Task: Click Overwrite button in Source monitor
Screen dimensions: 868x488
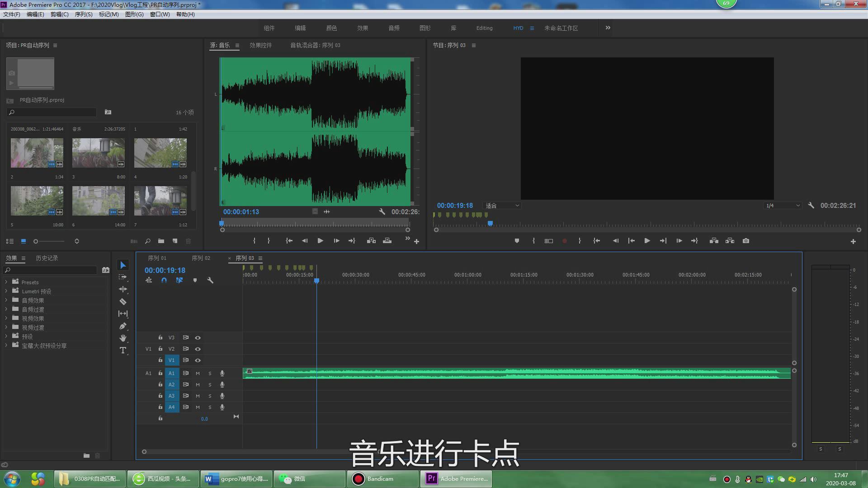Action: [387, 241]
